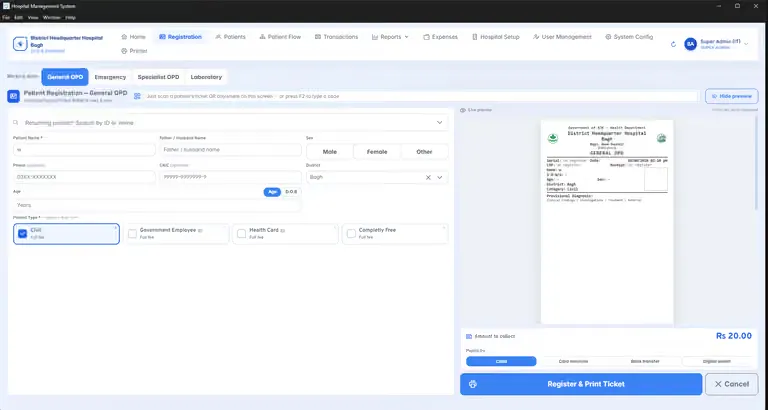The height and width of the screenshot is (410, 768).
Task: Click the QR code scan icon
Action: click(x=137, y=96)
